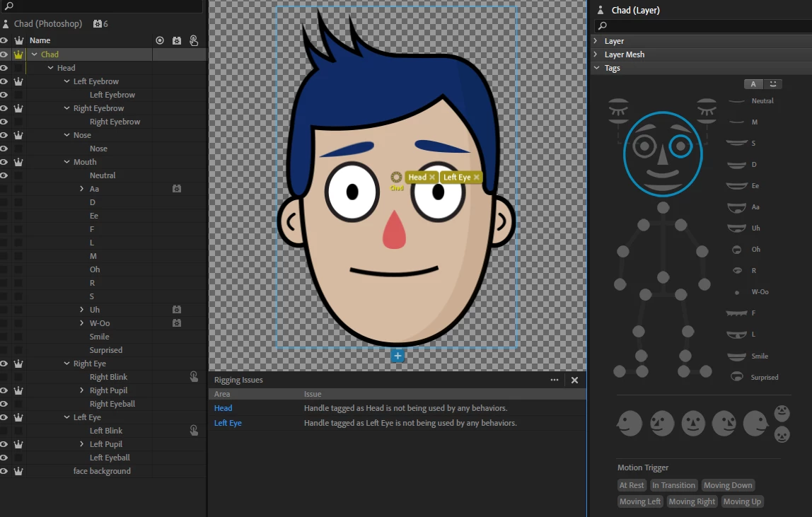Click the Head link in Rigging Issues
Screen dimensions: 812x517
click(x=224, y=408)
